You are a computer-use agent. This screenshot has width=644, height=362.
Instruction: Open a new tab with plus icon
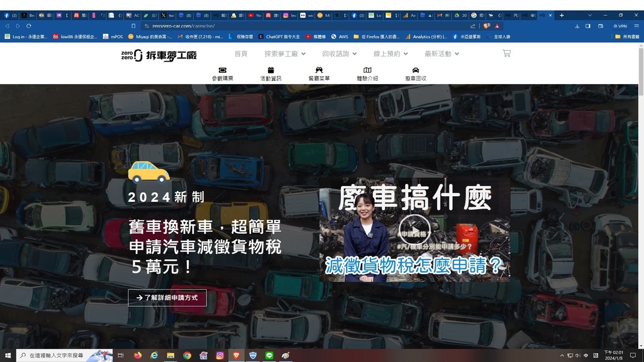click(562, 15)
